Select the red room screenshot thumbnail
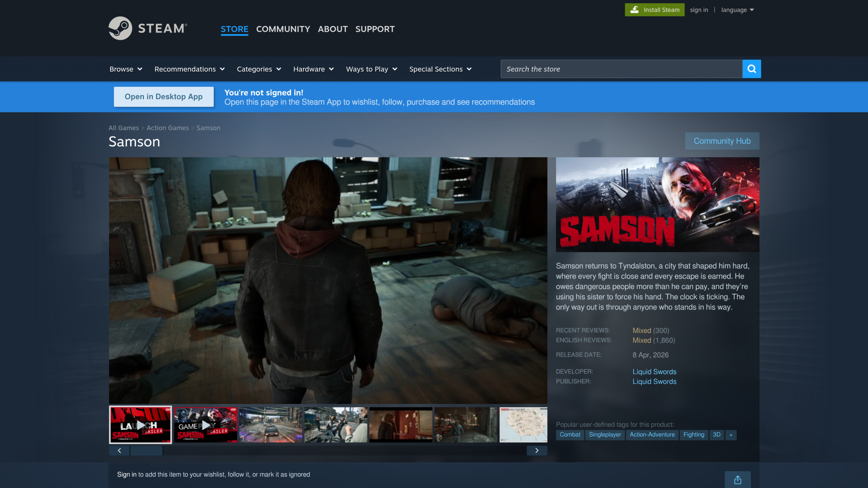 (x=401, y=425)
